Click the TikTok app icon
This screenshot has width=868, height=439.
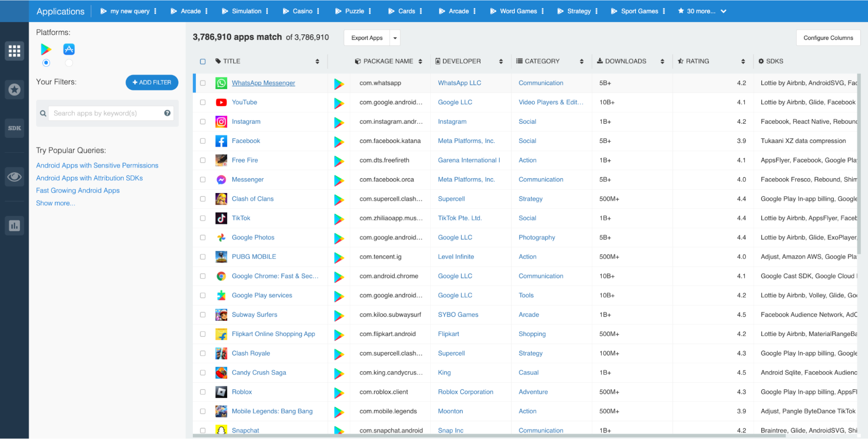pyautogui.click(x=221, y=218)
